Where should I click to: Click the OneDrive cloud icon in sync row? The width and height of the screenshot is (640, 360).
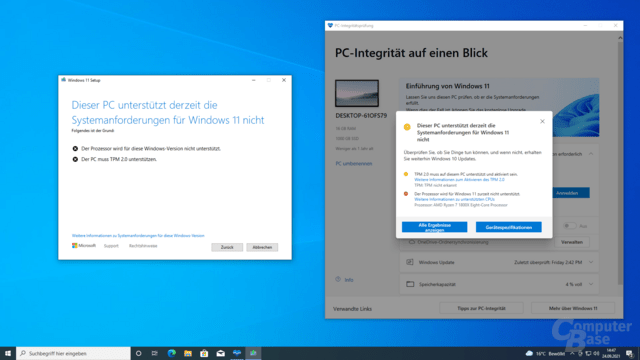point(411,242)
